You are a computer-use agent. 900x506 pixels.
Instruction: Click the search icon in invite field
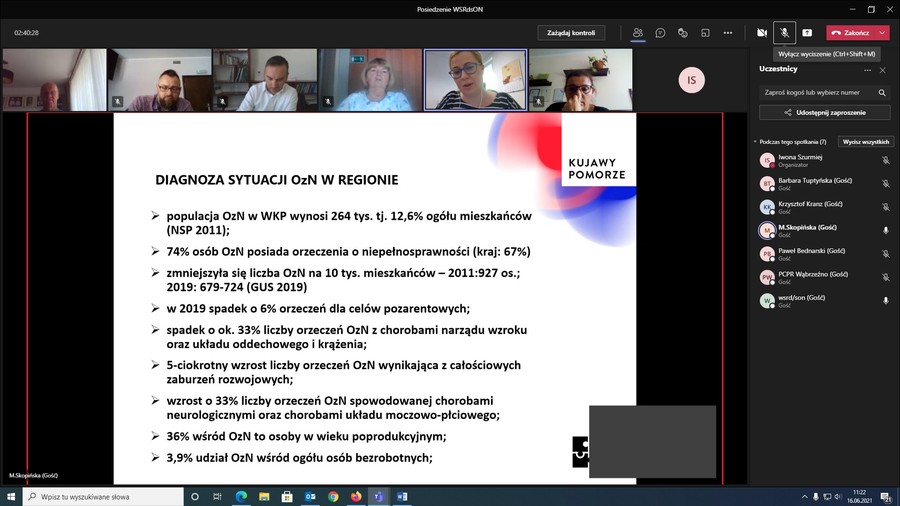[882, 92]
